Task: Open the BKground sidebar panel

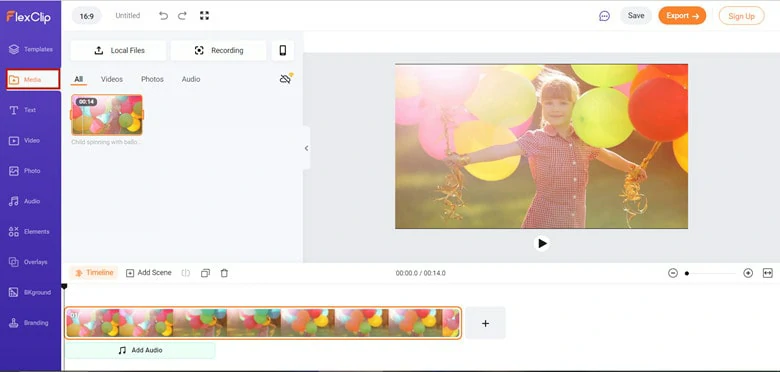Action: pyautogui.click(x=30, y=292)
